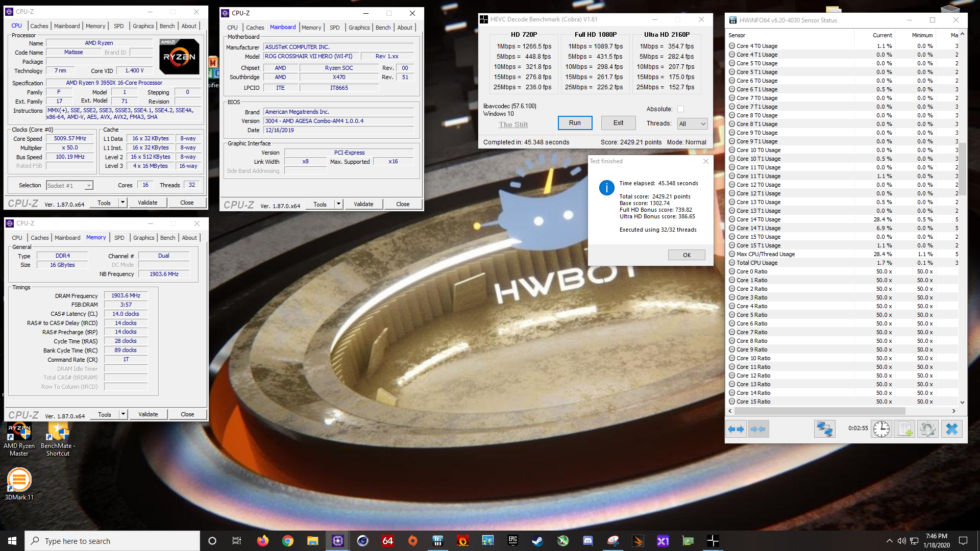Open Tools dropdown arrow in Memory window

123,414
